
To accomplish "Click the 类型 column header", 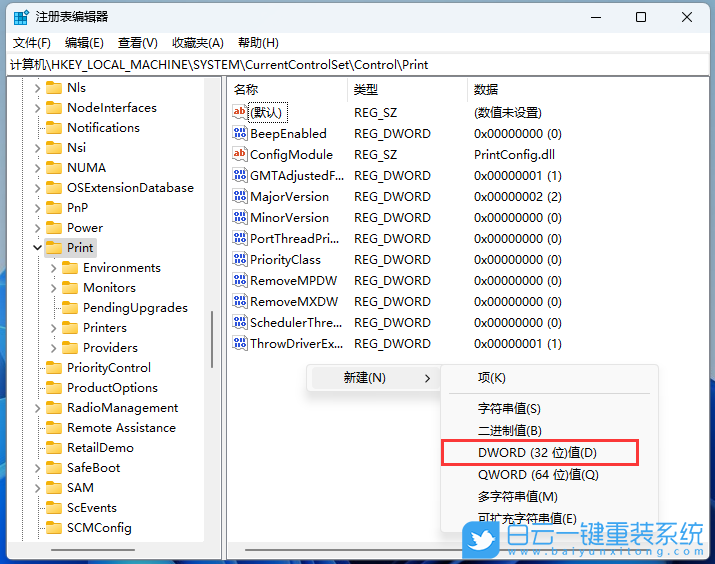I will pyautogui.click(x=408, y=89).
